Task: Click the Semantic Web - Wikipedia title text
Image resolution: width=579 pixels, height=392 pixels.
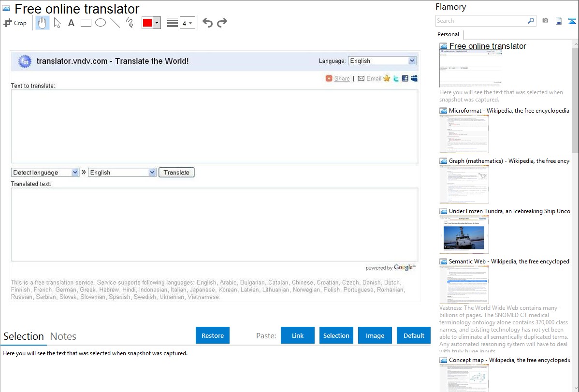Action: click(x=509, y=261)
